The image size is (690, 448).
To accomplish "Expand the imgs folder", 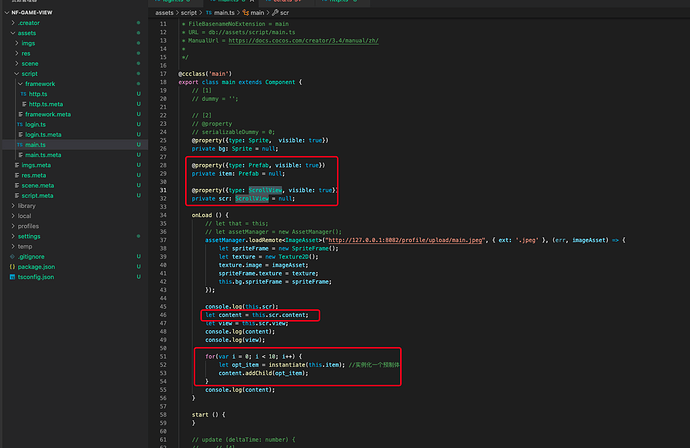I will 28,43.
